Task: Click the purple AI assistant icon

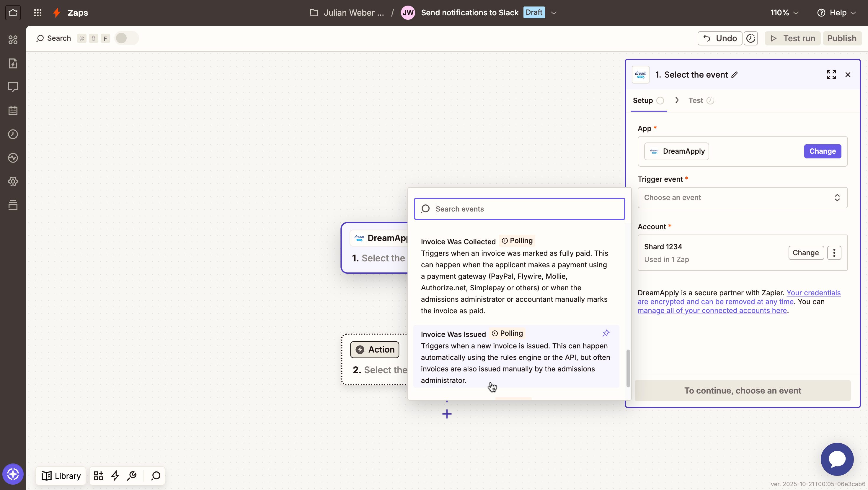Action: click(13, 474)
